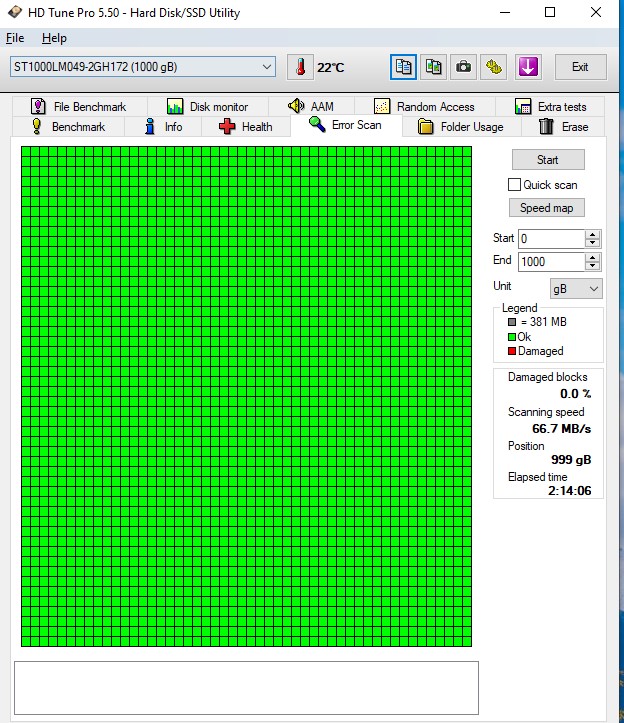This screenshot has height=723, width=624.
Task: Switch to Disk monitor tab
Action: (208, 107)
